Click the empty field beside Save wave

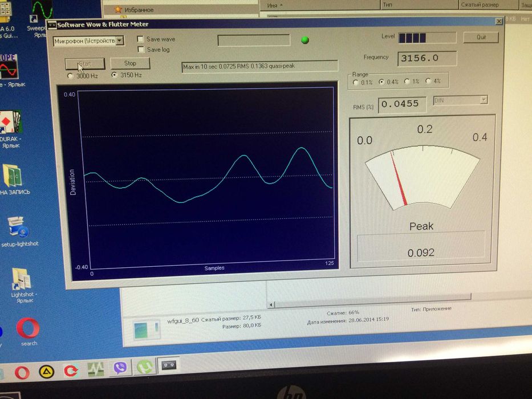(x=253, y=40)
